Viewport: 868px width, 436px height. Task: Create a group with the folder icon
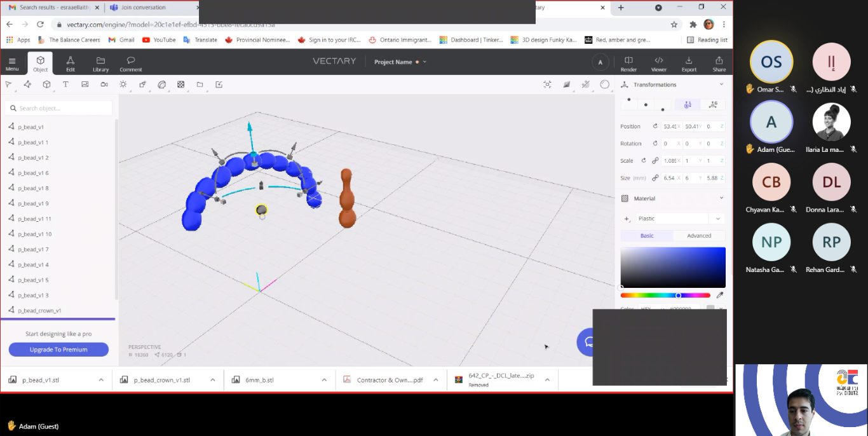pos(200,84)
